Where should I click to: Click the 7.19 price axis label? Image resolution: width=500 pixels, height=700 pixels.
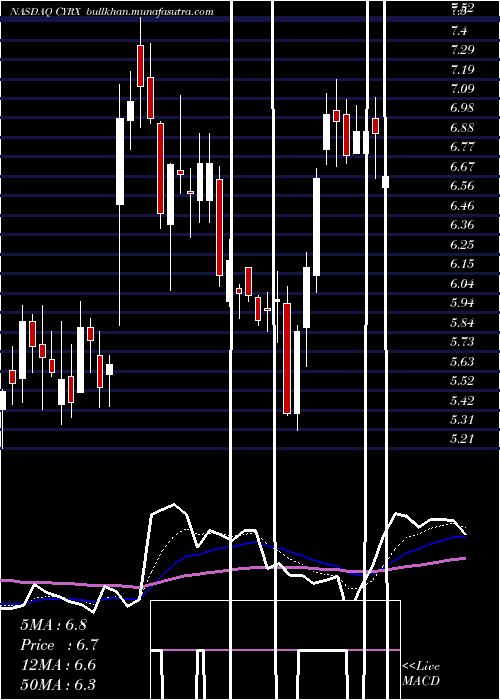[x=462, y=70]
